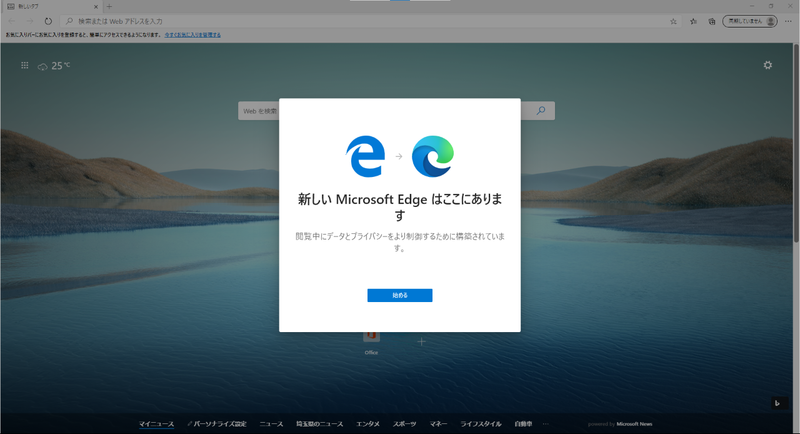This screenshot has height=434, width=800.
Task: Click the Bing logo icon
Action: coord(778,403)
